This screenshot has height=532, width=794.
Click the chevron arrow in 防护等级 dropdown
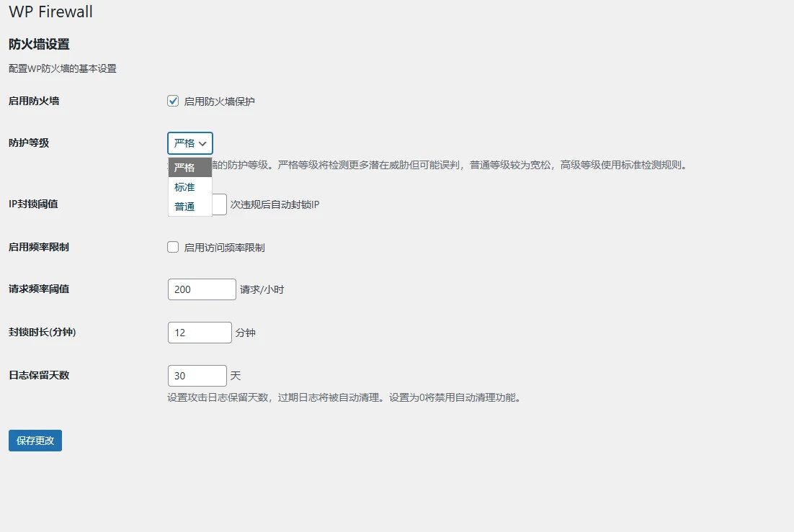pos(203,144)
